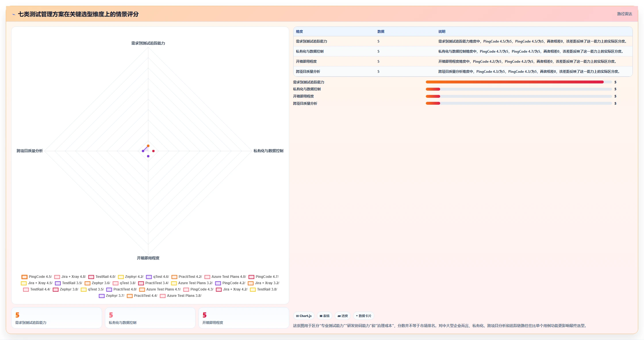The width and height of the screenshot is (644, 340).
Task: Toggle the TestRail 4.4/ legend item
Action: [37, 289]
